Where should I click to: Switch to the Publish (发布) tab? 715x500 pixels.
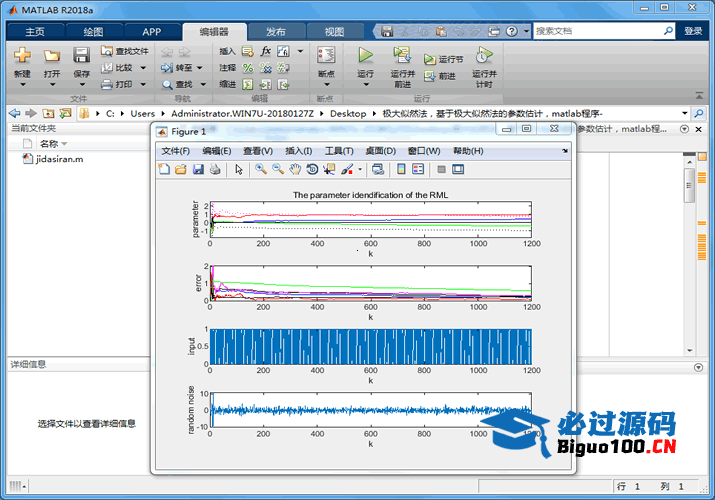click(276, 31)
